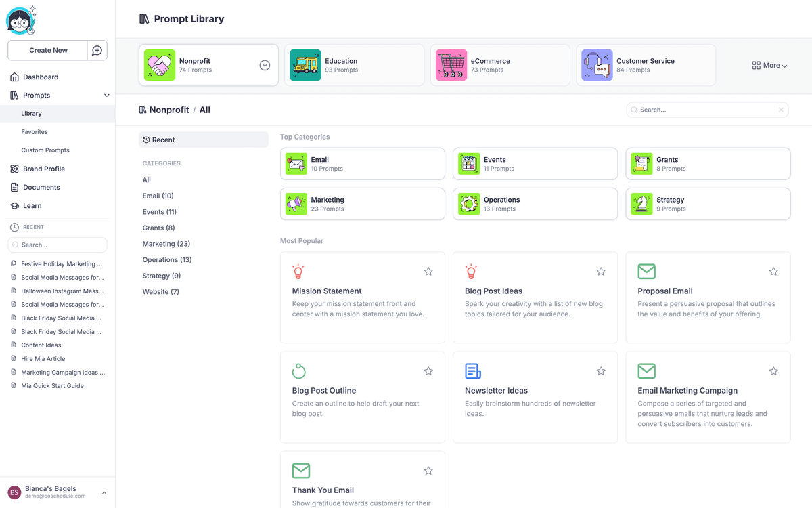Select the Grants knight chess piece icon
This screenshot has width=812, height=508.
pos(641,163)
